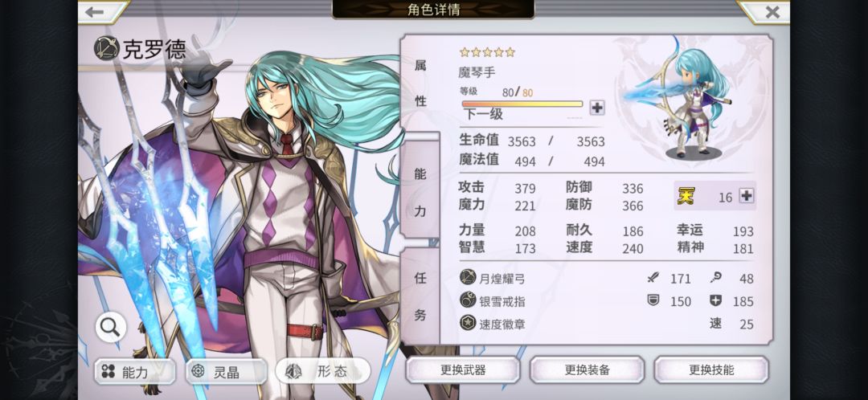Open the 能力 ability button

pyautogui.click(x=134, y=371)
